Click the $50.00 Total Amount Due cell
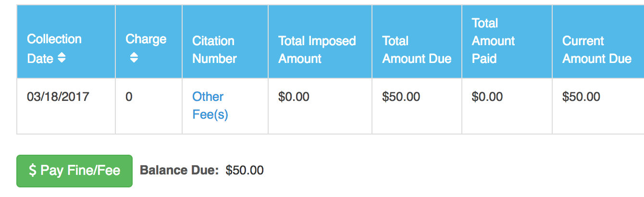Screen dimensions: 644x197 [417, 106]
